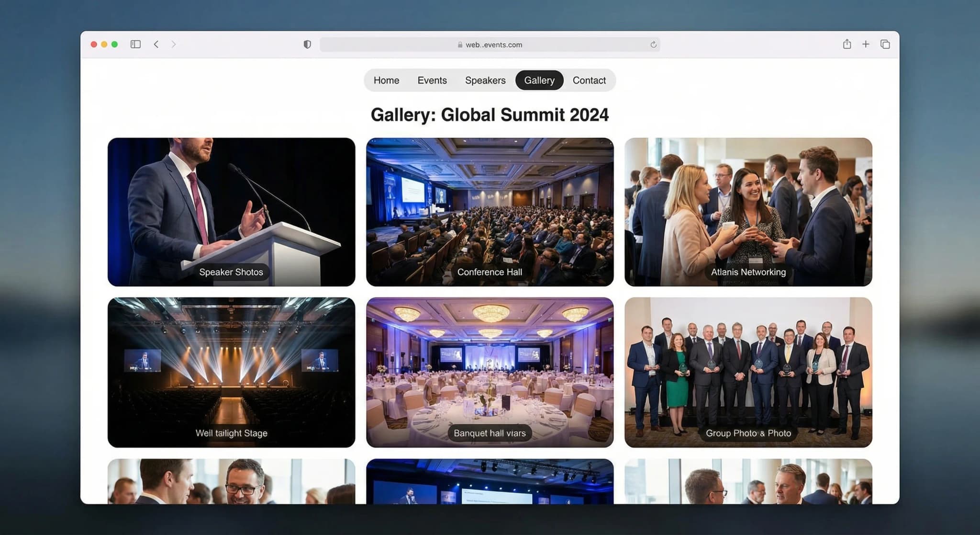Open a new tab with the plus icon
The image size is (980, 535).
[x=866, y=44]
